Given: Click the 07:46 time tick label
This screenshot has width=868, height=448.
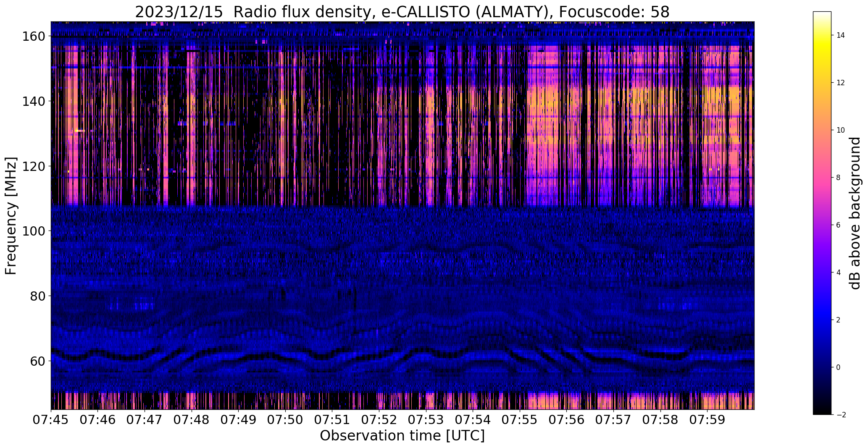Looking at the screenshot, I should pos(98,420).
